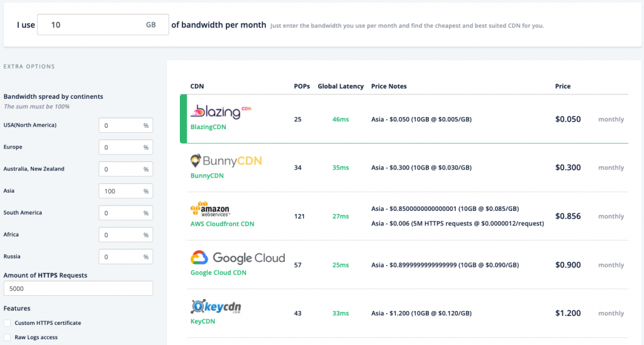Click the Global Latency column header
644x345 pixels.
click(x=340, y=86)
